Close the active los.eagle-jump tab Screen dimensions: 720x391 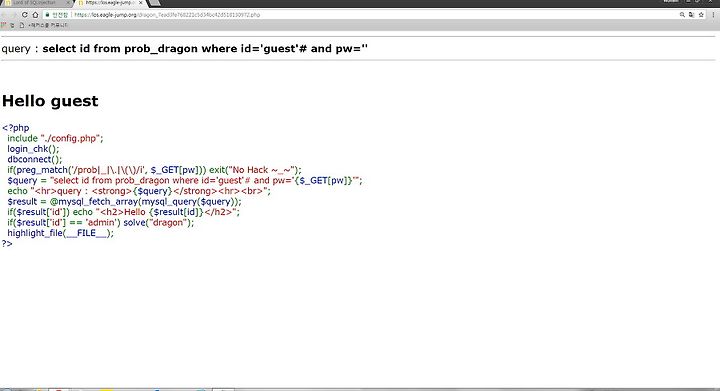[x=141, y=3]
